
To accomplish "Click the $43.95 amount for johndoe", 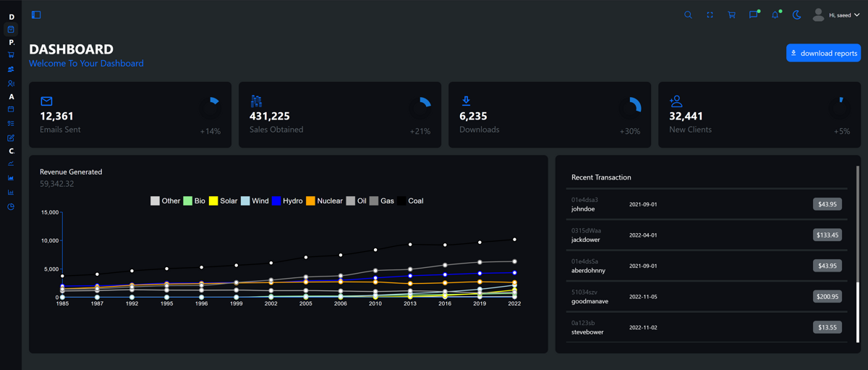I will (x=827, y=204).
